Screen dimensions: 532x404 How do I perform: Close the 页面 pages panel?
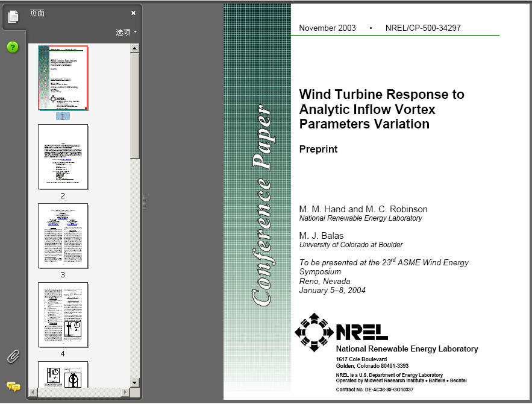133,13
